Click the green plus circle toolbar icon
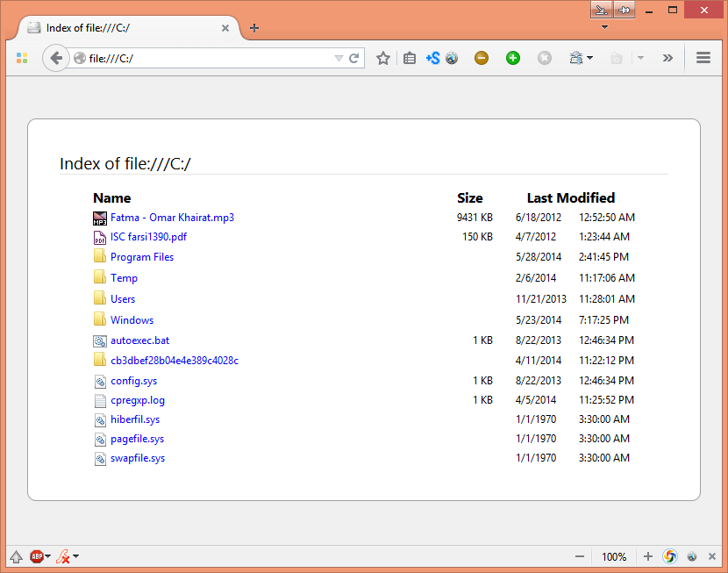The width and height of the screenshot is (728, 573). pos(513,58)
